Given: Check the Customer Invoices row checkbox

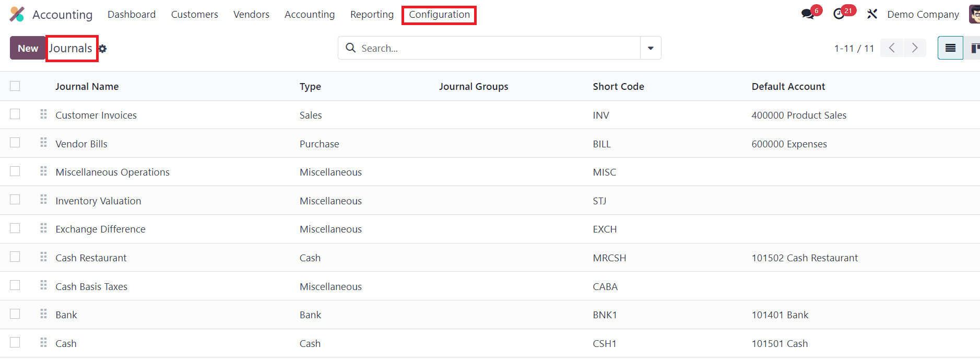Looking at the screenshot, I should [15, 114].
